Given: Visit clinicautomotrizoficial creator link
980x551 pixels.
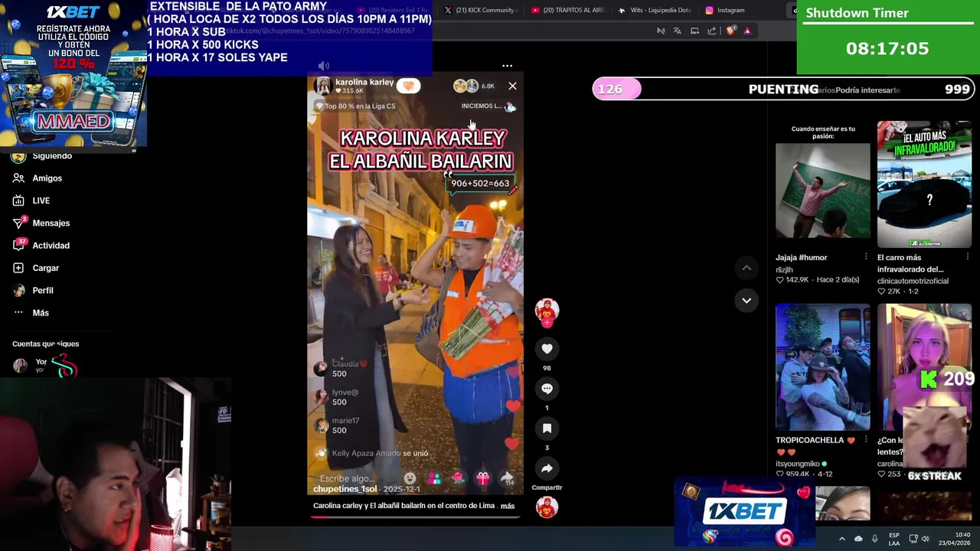Looking at the screenshot, I should tap(913, 281).
